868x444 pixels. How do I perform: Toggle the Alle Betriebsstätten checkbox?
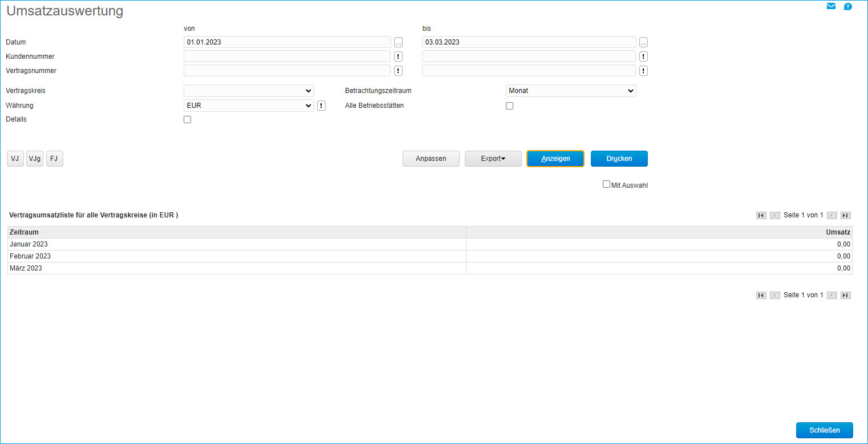click(x=509, y=106)
